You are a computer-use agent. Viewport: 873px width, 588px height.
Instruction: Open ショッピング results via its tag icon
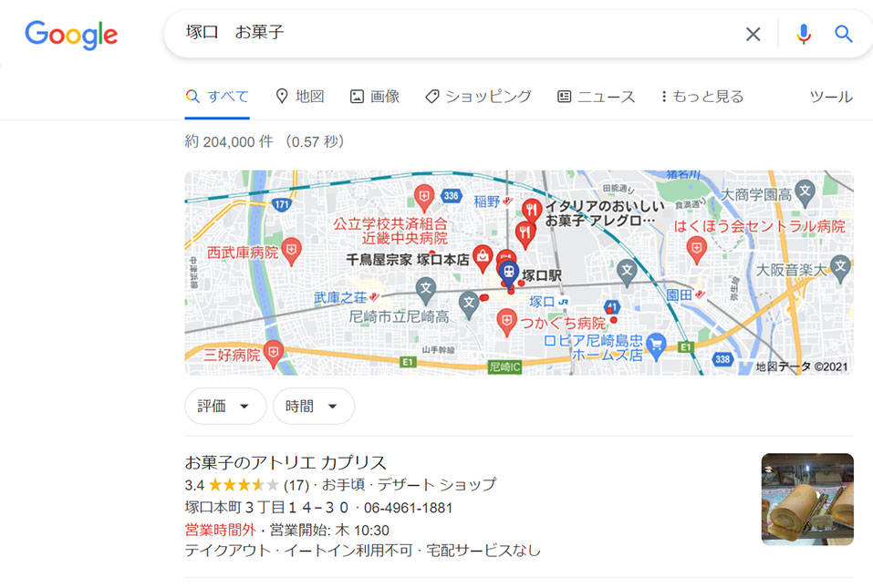point(431,95)
